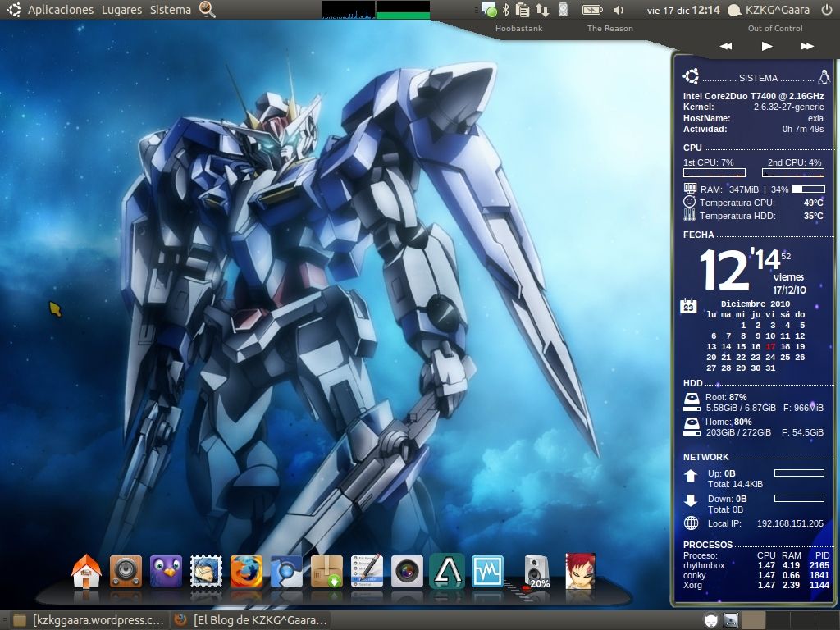Click the RAM usage bar in Conky
Viewport: 840px width, 630px height.
point(808,189)
